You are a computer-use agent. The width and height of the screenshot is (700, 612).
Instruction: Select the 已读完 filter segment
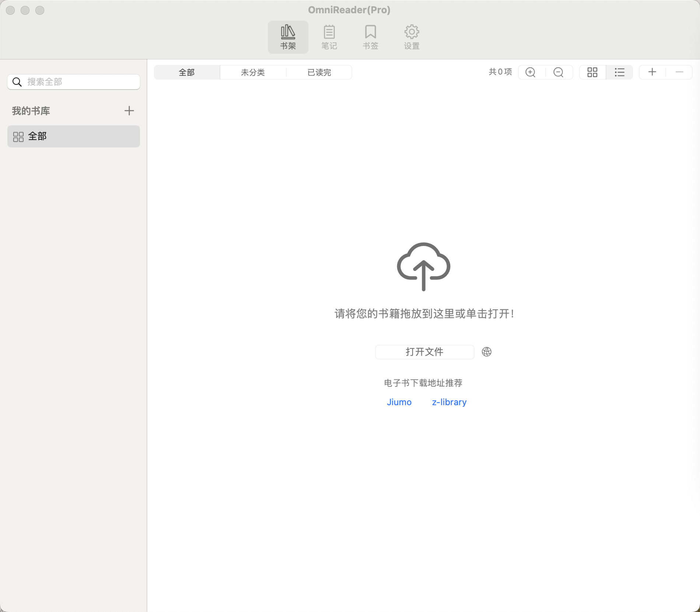coord(319,72)
